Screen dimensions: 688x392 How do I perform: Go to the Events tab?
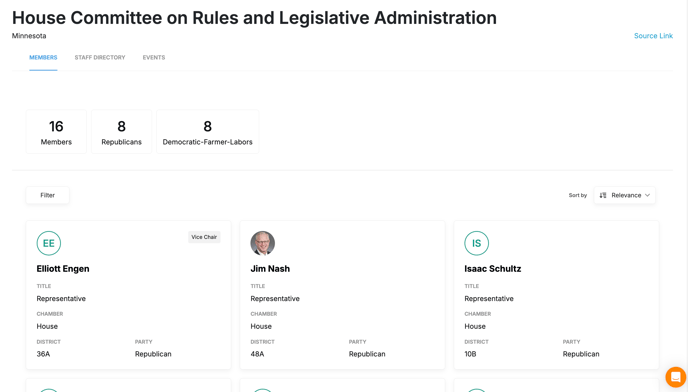point(154,58)
